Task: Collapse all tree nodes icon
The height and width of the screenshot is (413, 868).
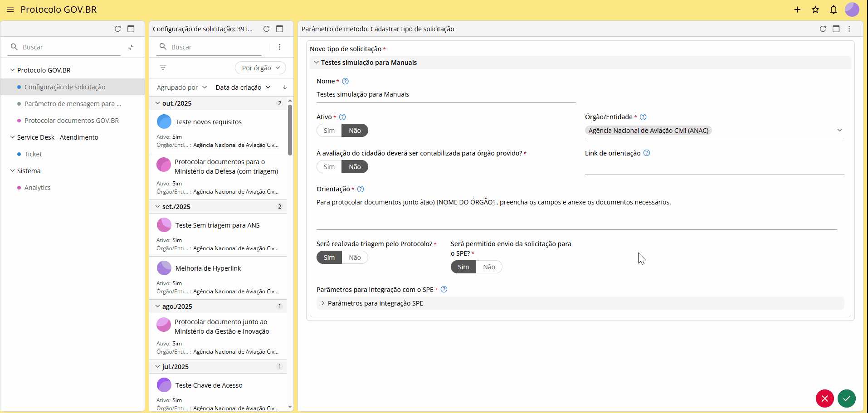Action: click(x=131, y=47)
